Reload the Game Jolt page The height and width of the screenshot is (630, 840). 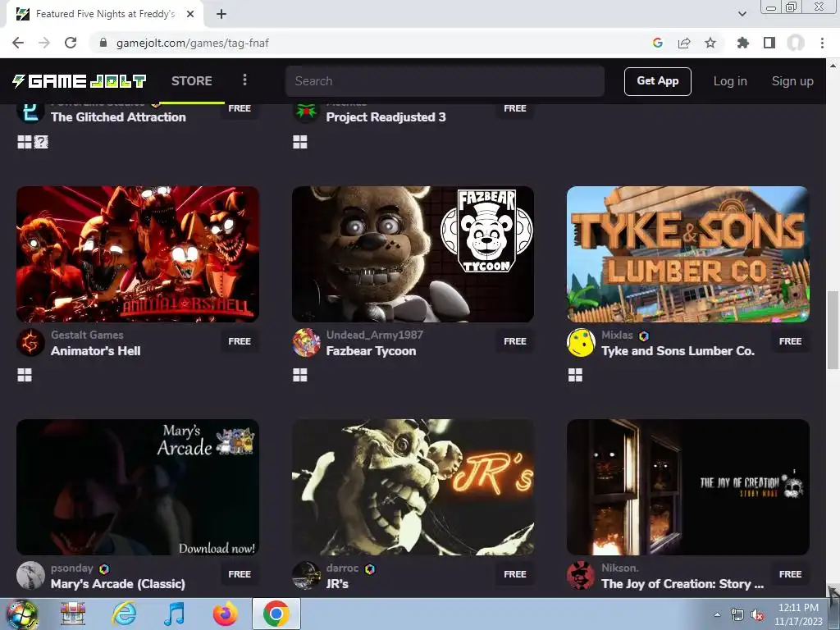71,43
